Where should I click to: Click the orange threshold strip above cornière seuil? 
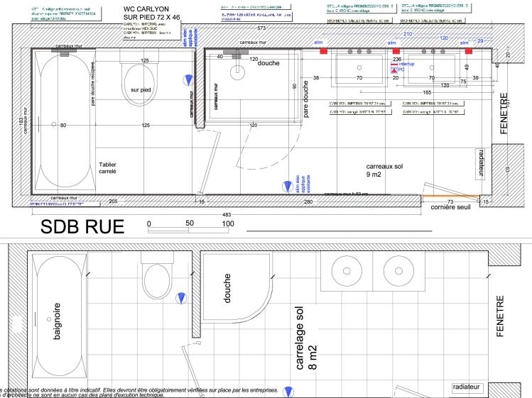(x=450, y=196)
